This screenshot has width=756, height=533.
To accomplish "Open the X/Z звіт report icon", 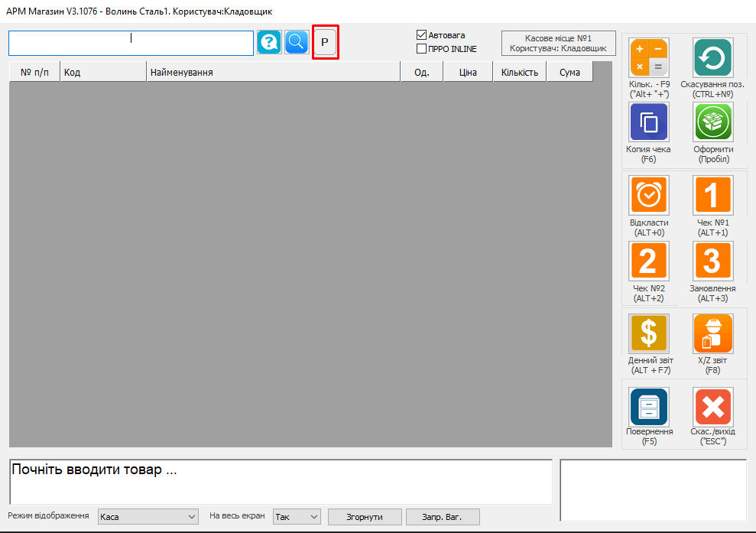I will (x=712, y=333).
